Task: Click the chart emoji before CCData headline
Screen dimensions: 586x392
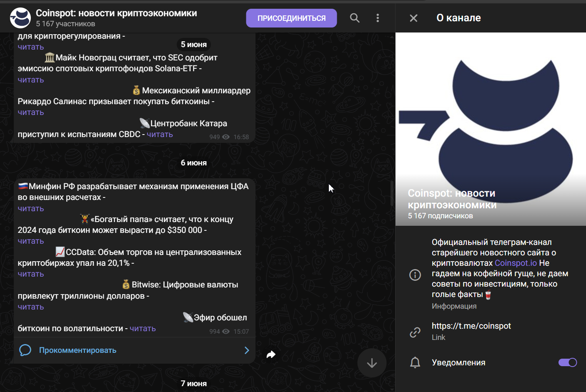Action: click(x=60, y=252)
